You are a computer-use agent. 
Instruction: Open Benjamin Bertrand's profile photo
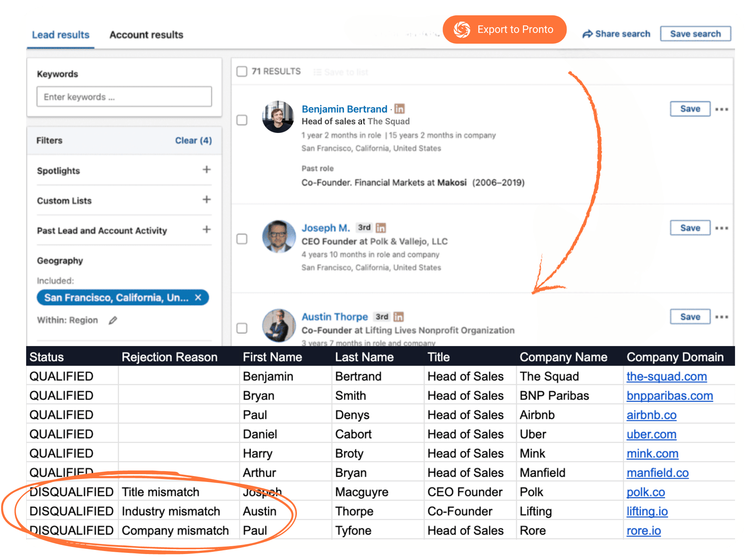(278, 117)
